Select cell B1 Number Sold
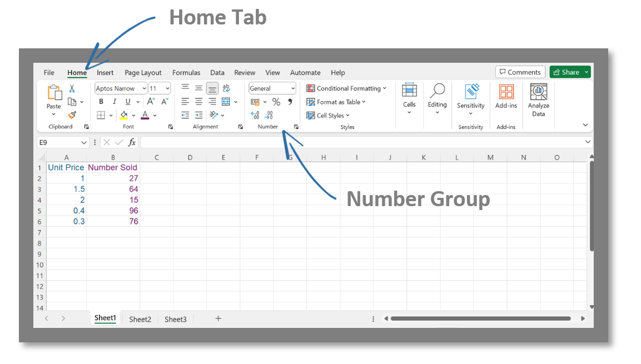Image resolution: width=641 pixels, height=364 pixels. click(x=113, y=167)
